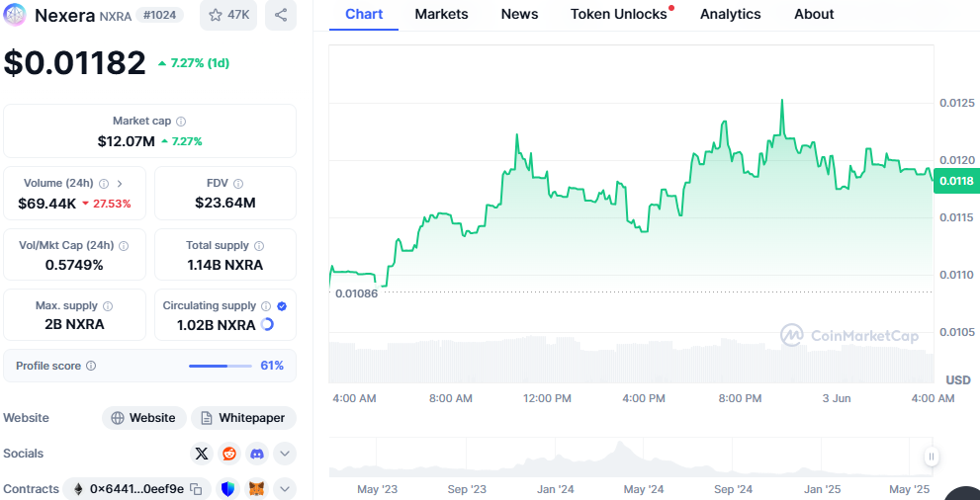980x500 pixels.
Task: Expand Volume (24h) arrow chevron
Action: point(120,184)
